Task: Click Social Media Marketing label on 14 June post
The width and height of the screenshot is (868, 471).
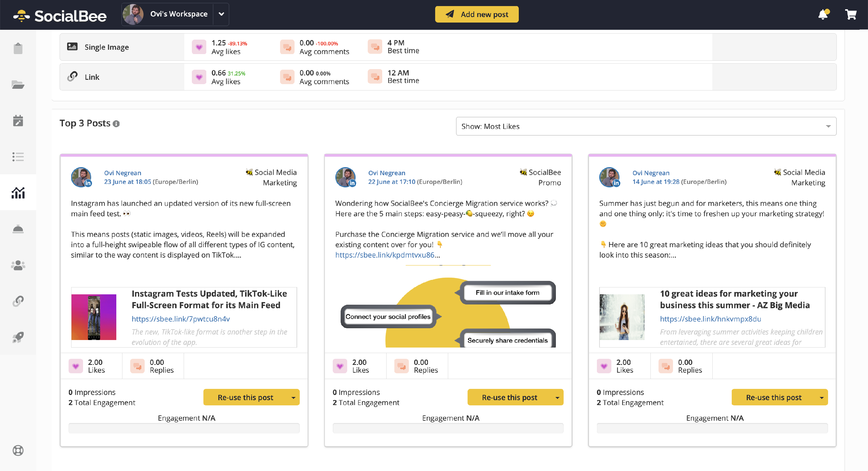Action: point(800,178)
